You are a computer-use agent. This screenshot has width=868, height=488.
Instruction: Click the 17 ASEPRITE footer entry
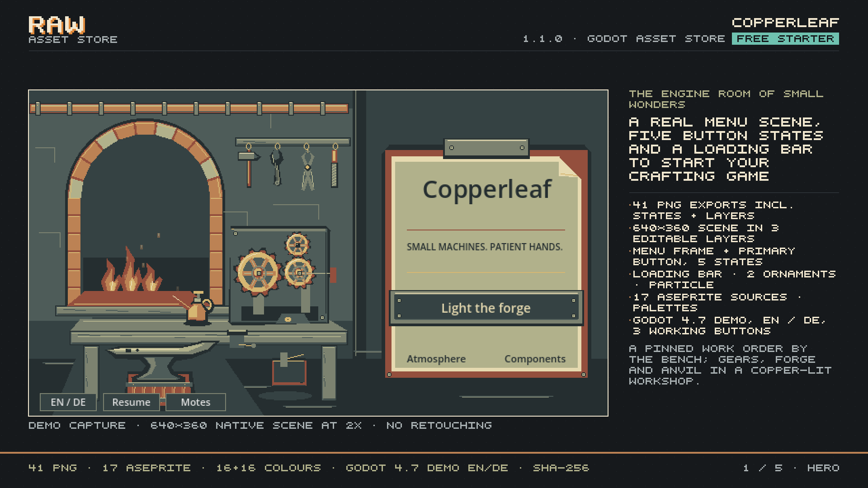point(146,468)
